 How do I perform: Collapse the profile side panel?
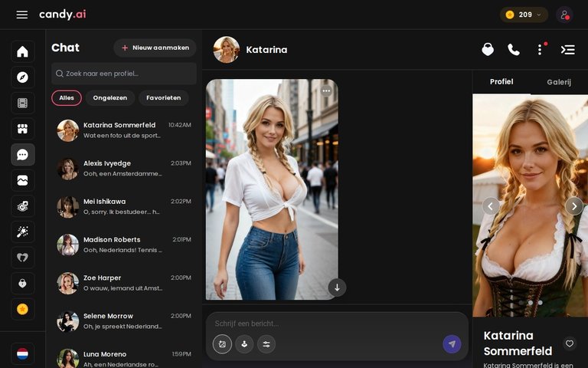coord(568,50)
